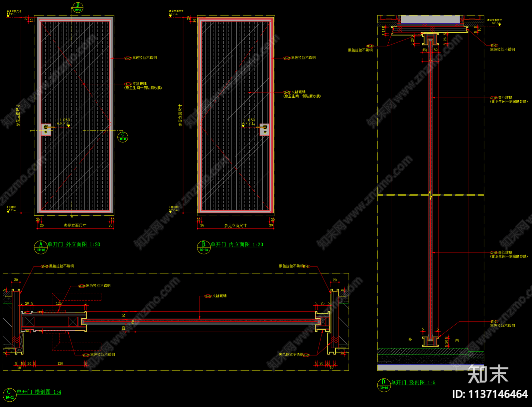
Task: Select the lower GL-02 夹丝玻璃 note in the vertical section
Action: pyautogui.click(x=509, y=254)
